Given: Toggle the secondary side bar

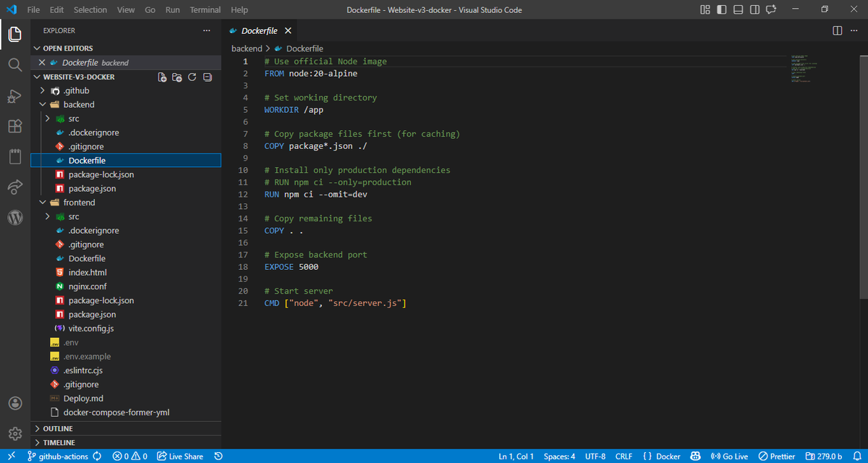Looking at the screenshot, I should [x=755, y=9].
